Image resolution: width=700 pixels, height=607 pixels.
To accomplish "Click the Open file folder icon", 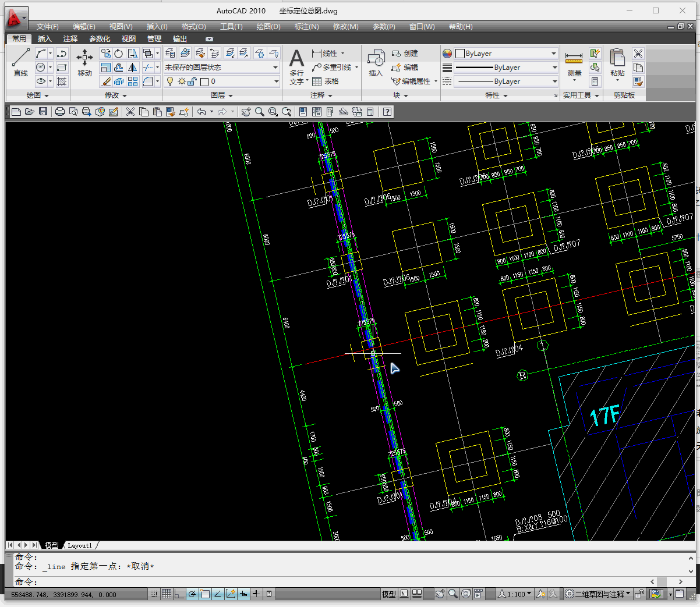I will 30,112.
